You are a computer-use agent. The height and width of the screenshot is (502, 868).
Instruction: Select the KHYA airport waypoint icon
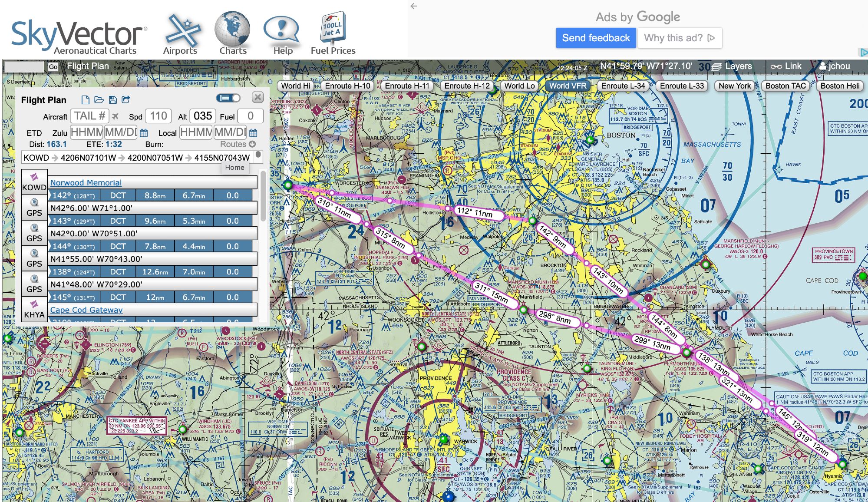[34, 309]
